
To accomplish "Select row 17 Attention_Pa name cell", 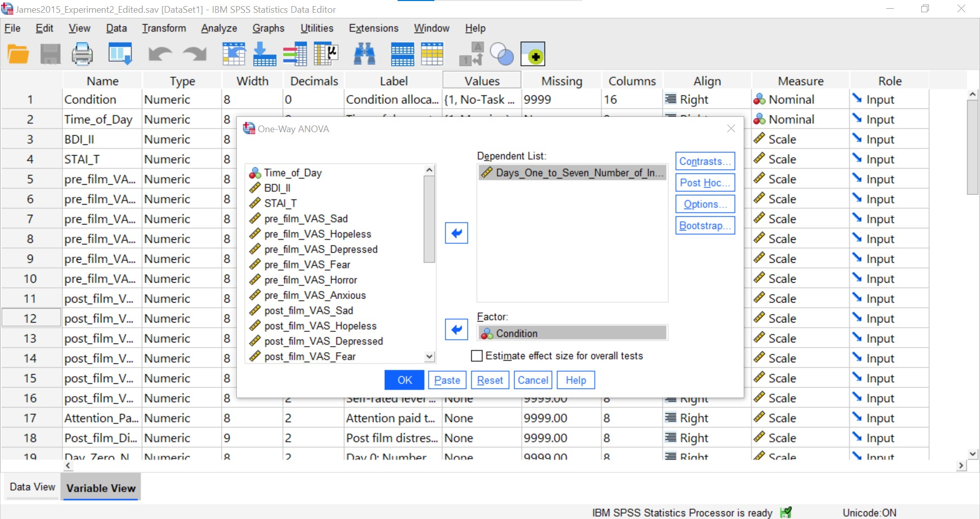I will click(x=102, y=418).
